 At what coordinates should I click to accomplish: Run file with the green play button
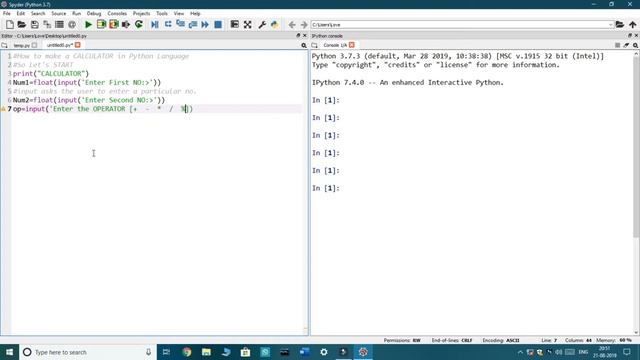pos(88,24)
